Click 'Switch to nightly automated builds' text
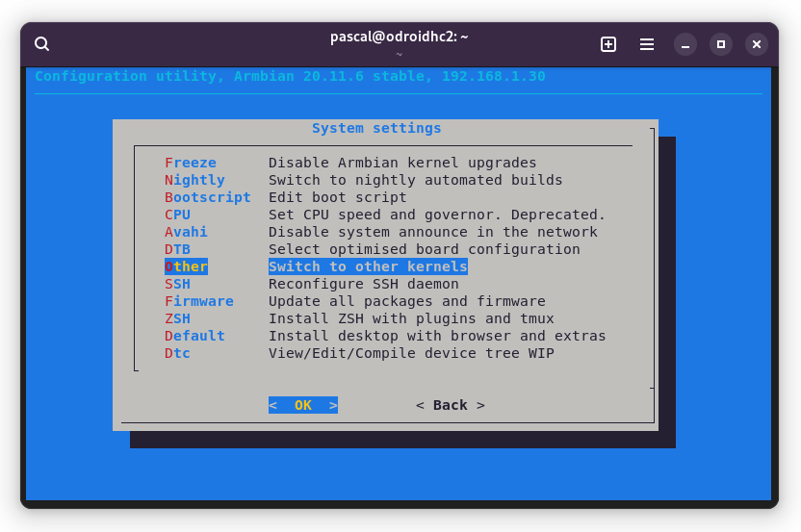This screenshot has width=801, height=532. 415,180
